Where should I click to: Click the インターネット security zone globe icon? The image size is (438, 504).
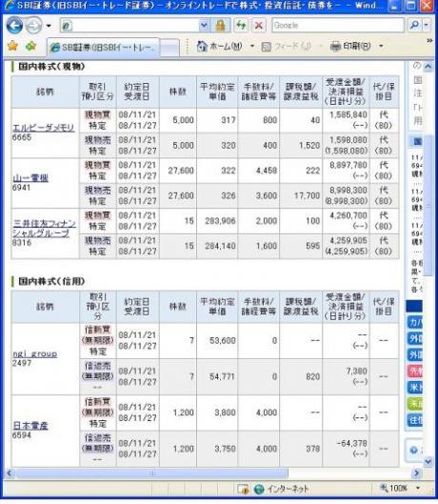click(x=259, y=489)
